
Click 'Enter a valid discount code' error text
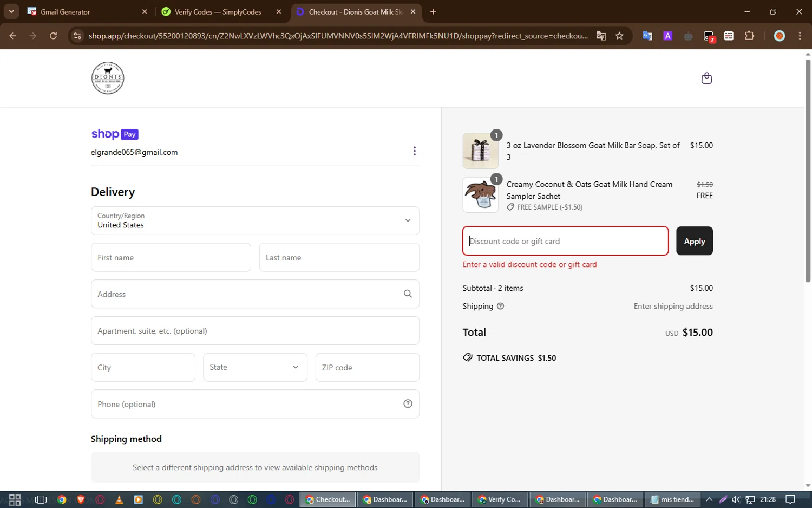click(529, 264)
